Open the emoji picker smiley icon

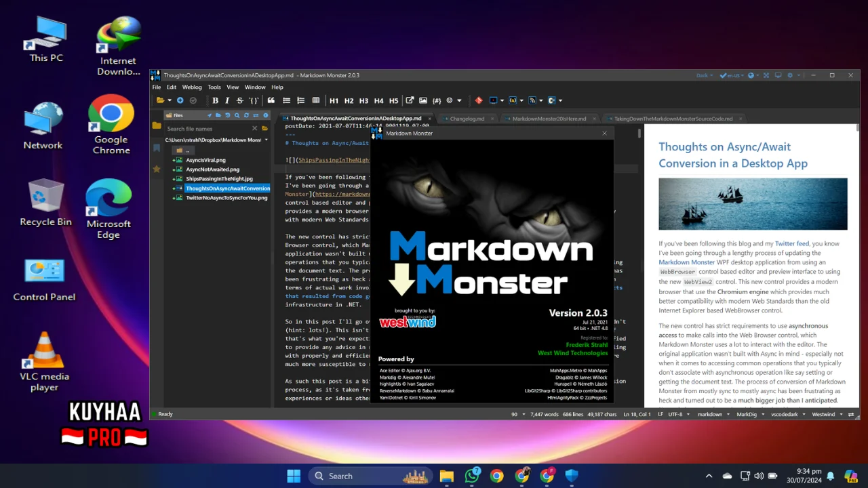tap(449, 100)
